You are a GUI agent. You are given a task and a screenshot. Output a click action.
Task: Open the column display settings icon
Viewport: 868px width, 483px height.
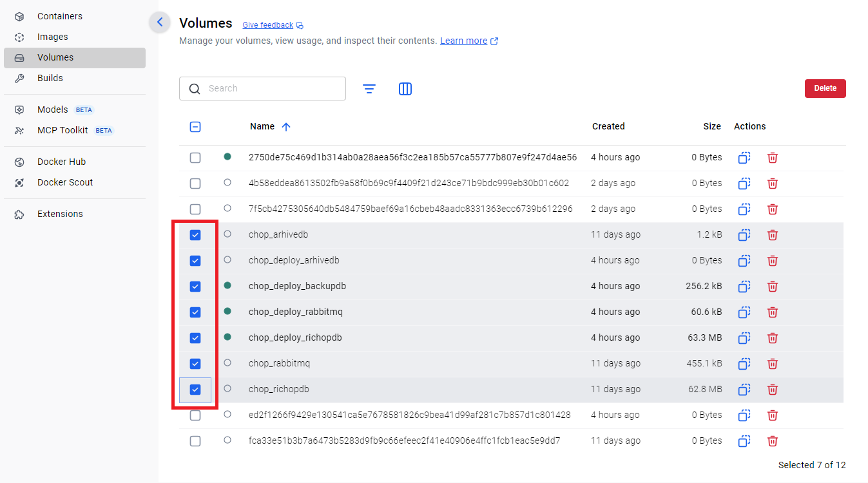click(x=405, y=89)
